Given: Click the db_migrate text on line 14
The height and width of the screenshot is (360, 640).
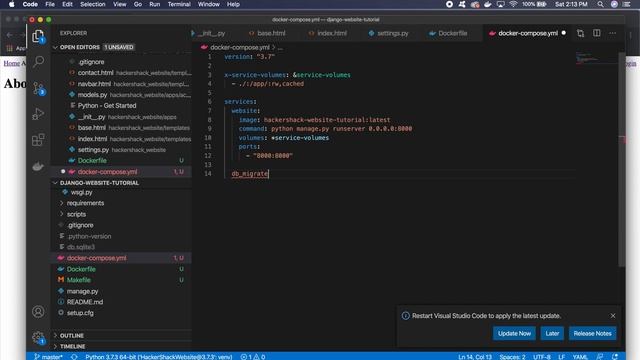Looking at the screenshot, I should click(x=250, y=174).
